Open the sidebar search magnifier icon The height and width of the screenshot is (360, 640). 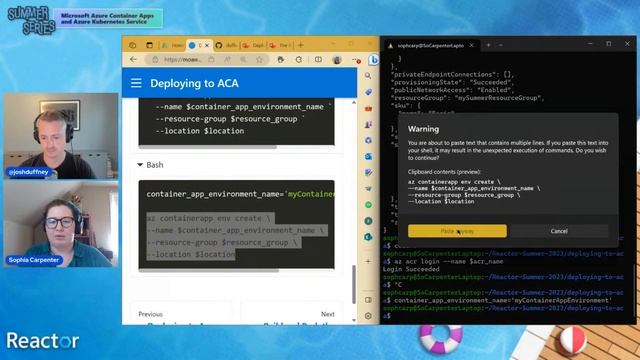[368, 76]
